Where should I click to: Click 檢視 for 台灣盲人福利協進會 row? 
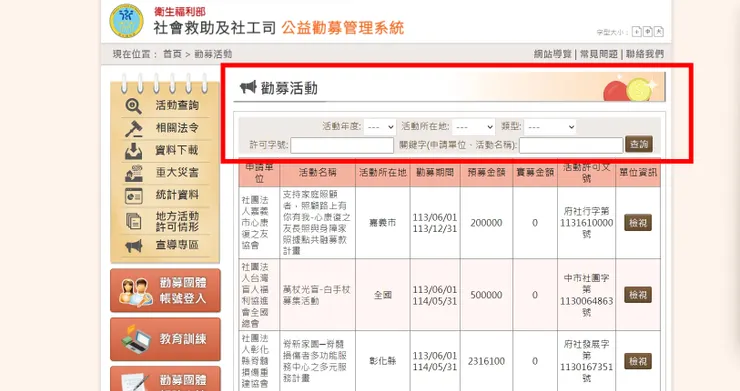tap(638, 295)
